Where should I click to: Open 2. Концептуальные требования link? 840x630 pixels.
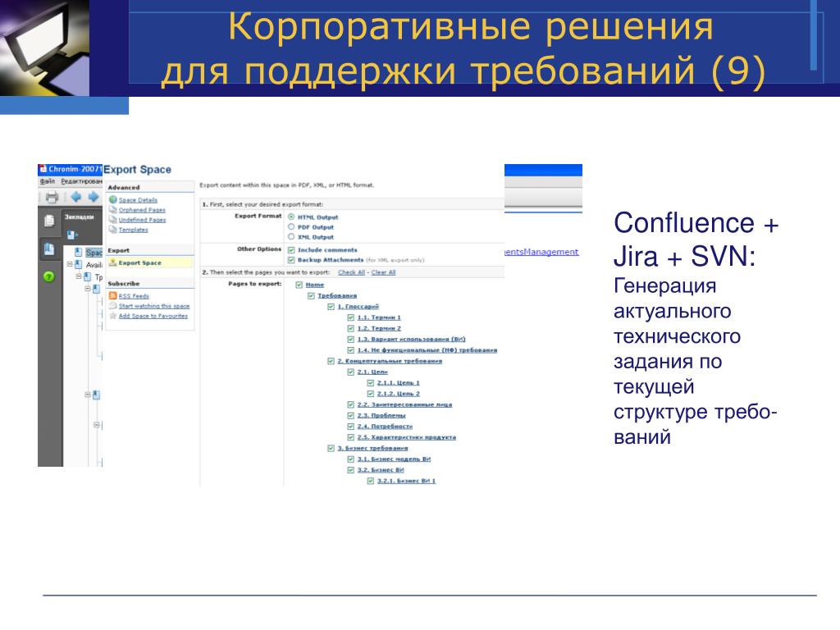point(390,361)
